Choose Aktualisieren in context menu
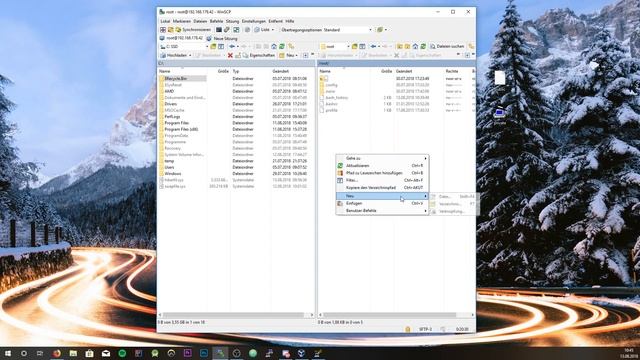 tap(382, 166)
